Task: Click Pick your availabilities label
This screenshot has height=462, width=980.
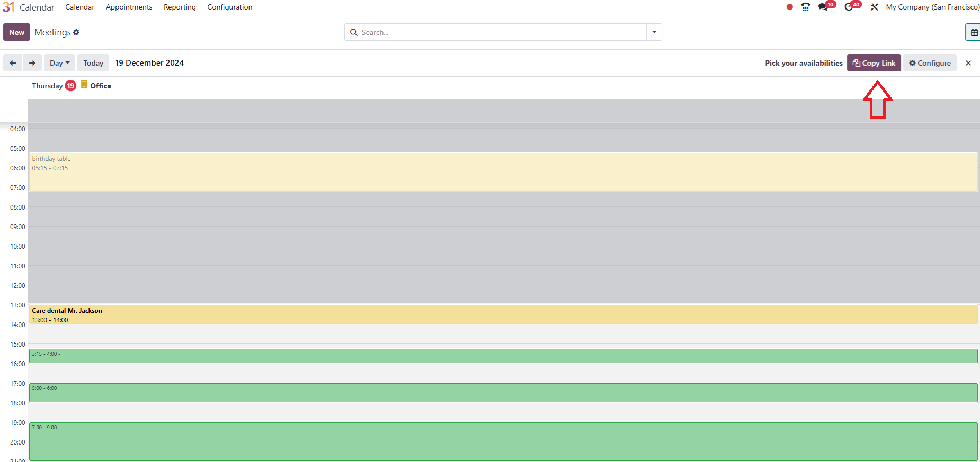Action: coord(804,63)
